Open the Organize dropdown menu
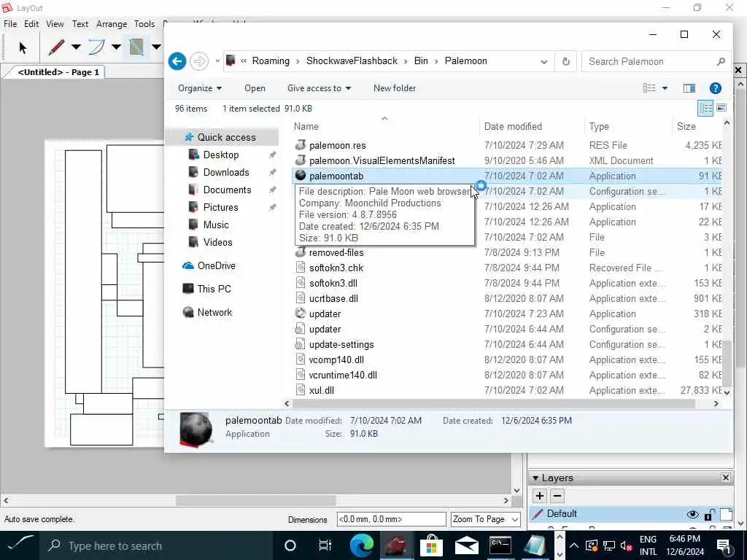 (x=200, y=88)
